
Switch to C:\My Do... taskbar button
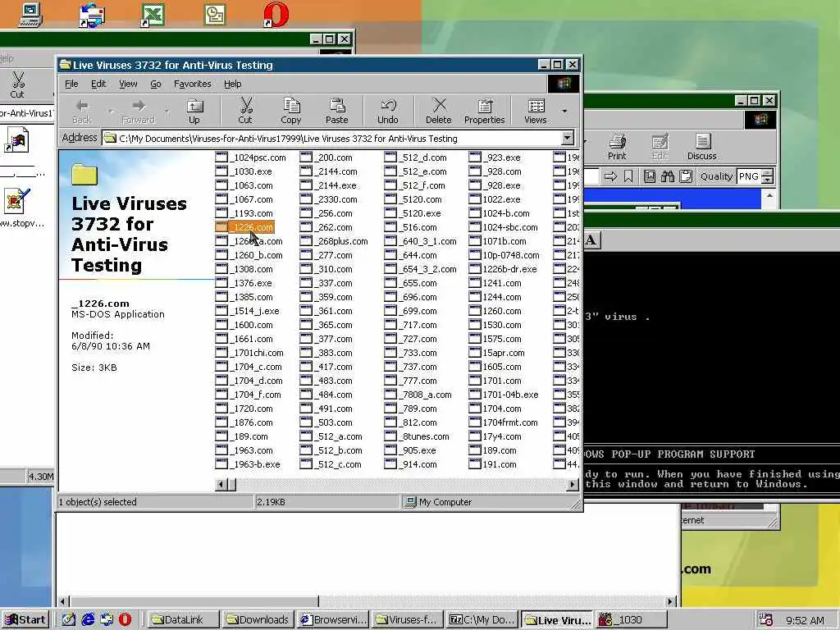tap(482, 620)
